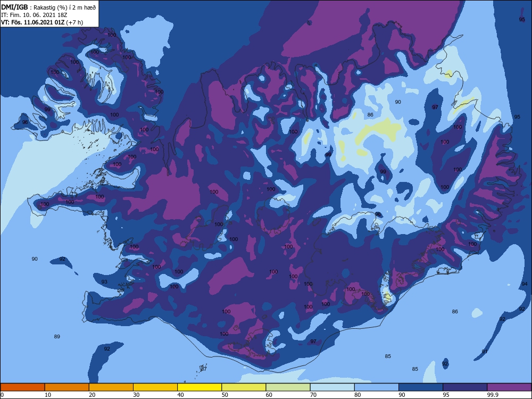Choose the golden 30–40 legend swatch
532x399 pixels.
pyautogui.click(x=155, y=387)
